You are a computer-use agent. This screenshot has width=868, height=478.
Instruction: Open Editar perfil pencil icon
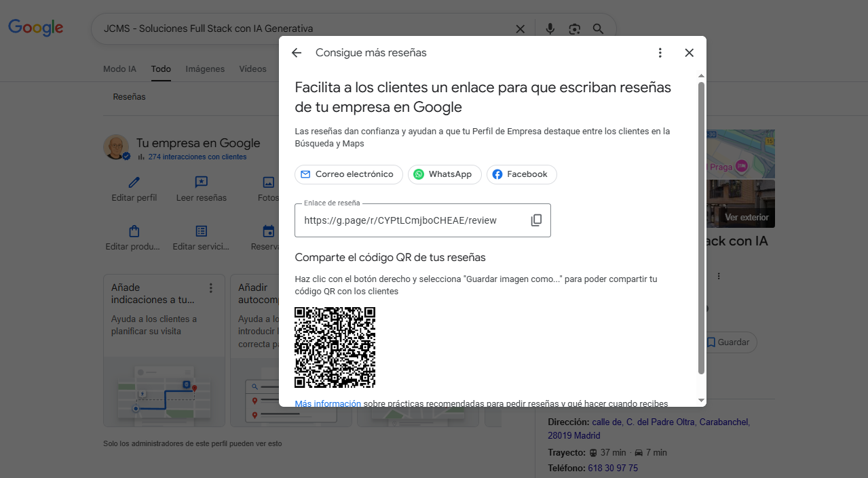pyautogui.click(x=134, y=182)
